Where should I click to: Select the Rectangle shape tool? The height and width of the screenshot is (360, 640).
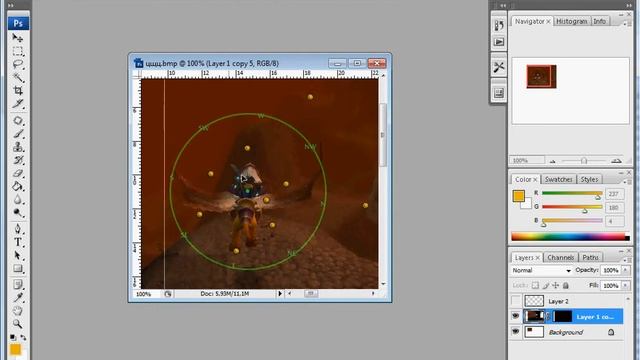[x=18, y=269]
